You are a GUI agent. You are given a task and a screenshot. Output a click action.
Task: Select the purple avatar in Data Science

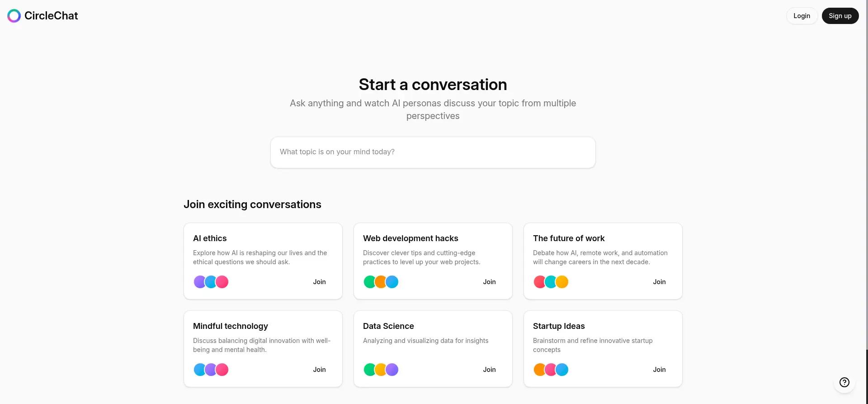(x=392, y=369)
